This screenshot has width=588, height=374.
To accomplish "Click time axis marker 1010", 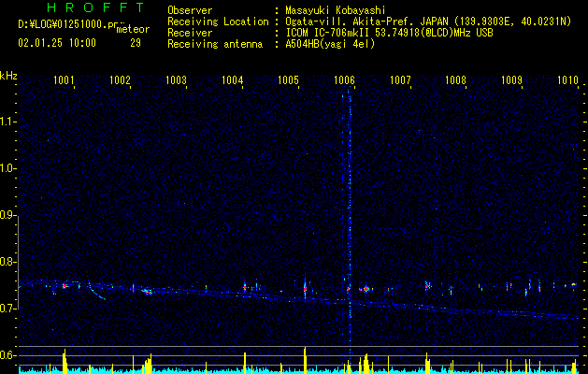I will tap(567, 79).
